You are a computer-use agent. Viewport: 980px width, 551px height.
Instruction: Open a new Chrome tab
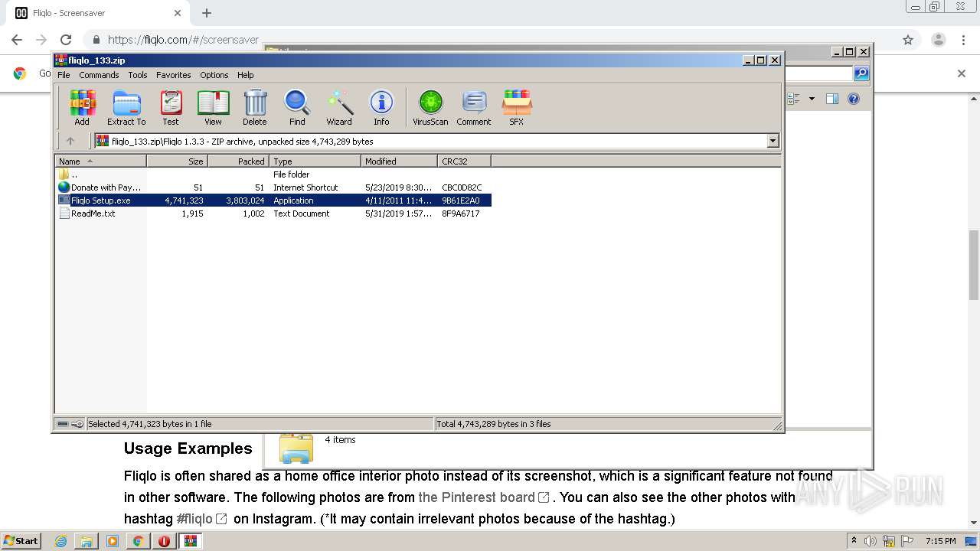pos(207,13)
